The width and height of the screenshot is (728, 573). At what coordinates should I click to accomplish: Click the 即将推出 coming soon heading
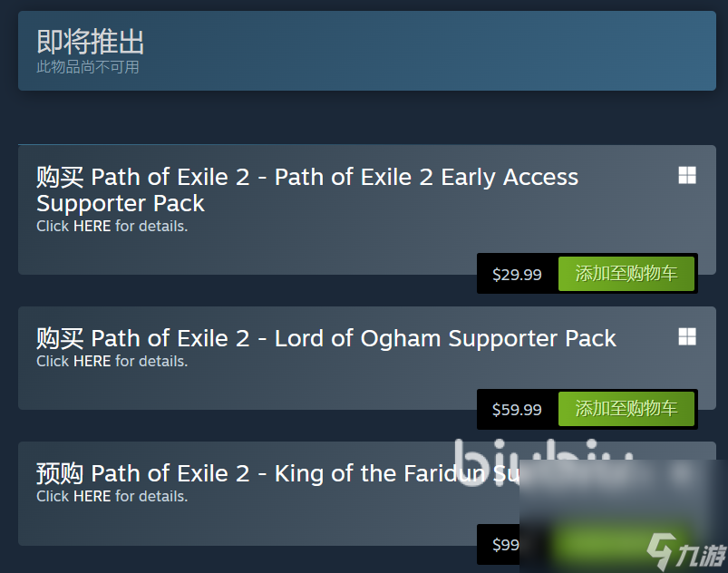click(x=91, y=42)
